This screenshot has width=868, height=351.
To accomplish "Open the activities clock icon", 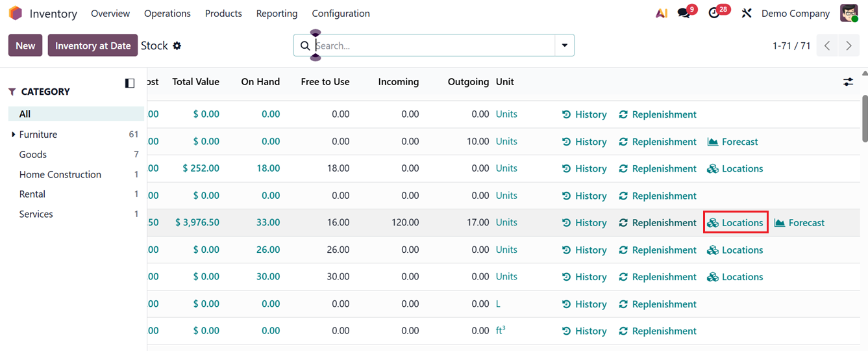I will point(714,13).
